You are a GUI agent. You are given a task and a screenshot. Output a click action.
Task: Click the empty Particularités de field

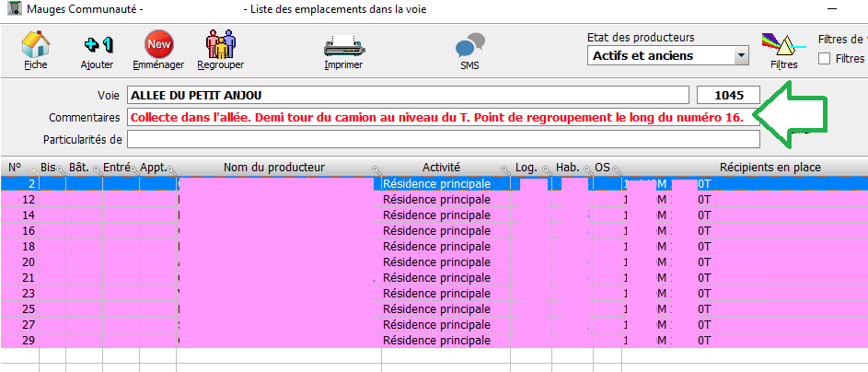(x=442, y=139)
